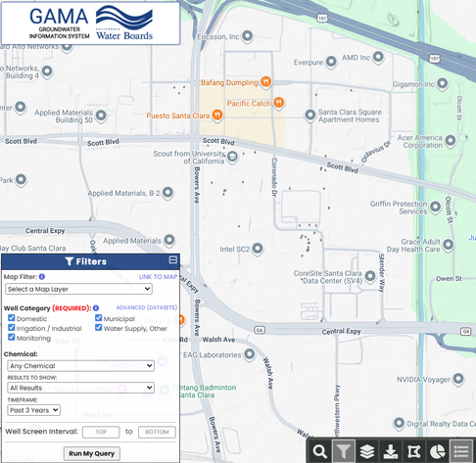Click the Everpure map pin

pos(331,62)
